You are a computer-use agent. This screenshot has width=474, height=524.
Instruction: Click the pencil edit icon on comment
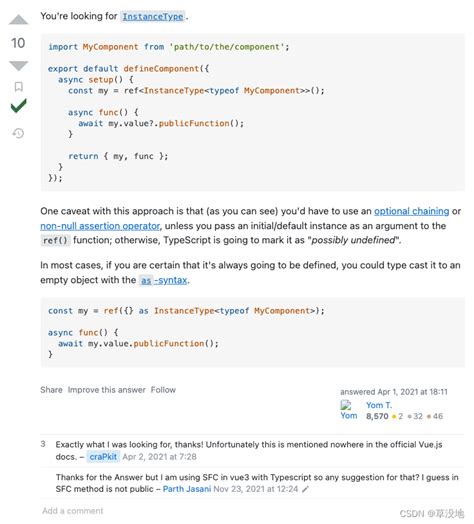coord(305,489)
